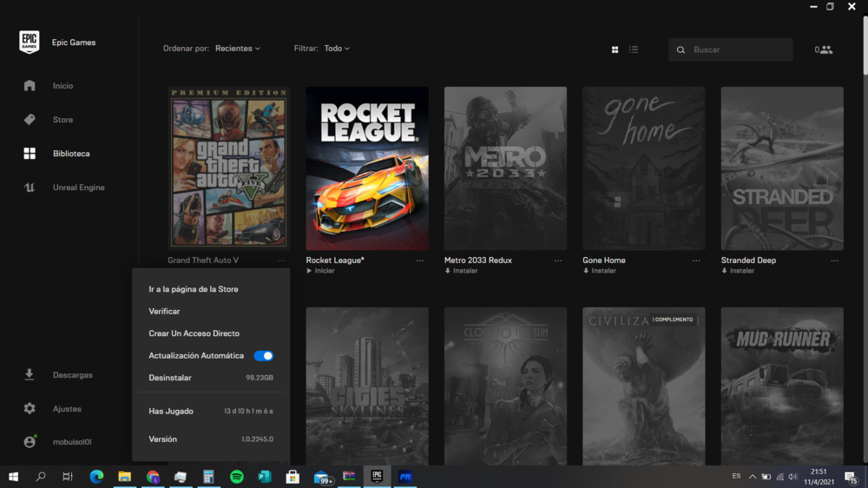The height and width of the screenshot is (488, 868).
Task: Click Versión 1.0.2245.0 row
Action: 211,439
